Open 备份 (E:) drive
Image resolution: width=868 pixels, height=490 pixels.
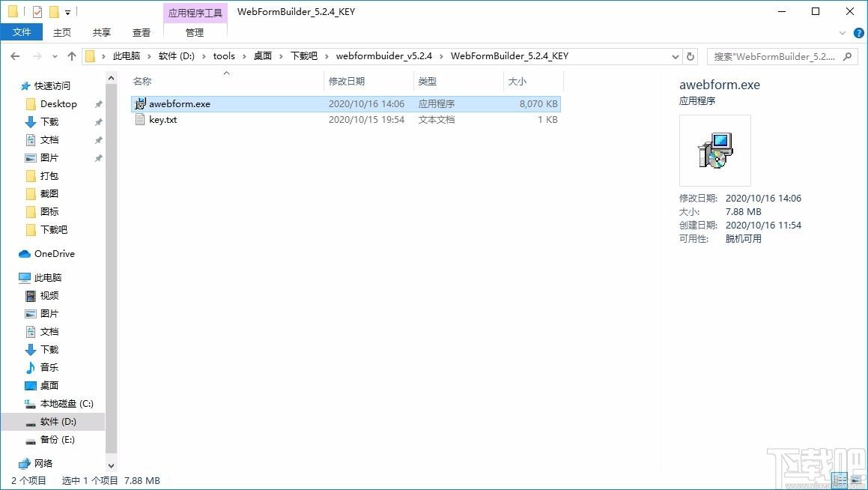click(x=57, y=440)
